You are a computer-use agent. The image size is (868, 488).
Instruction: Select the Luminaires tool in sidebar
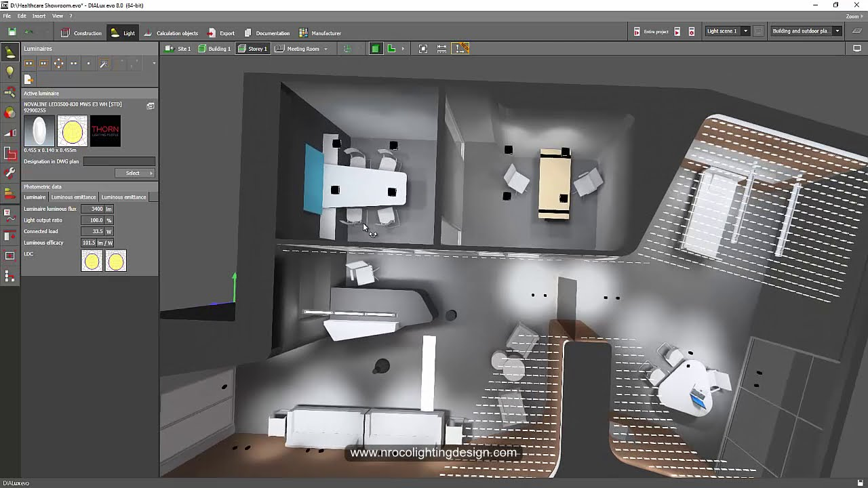9,52
